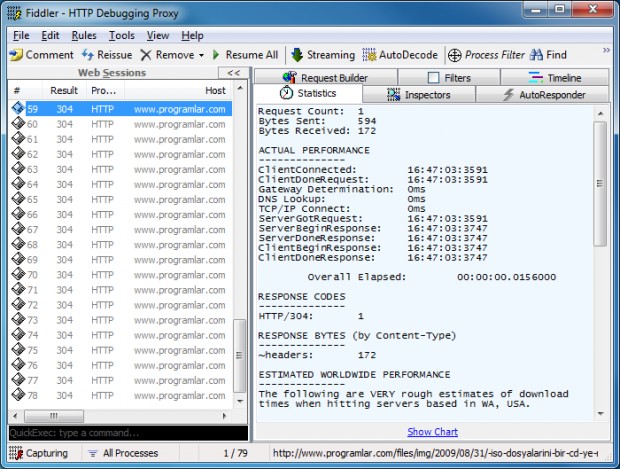Click the # column header
The width and height of the screenshot is (620, 469).
[x=26, y=91]
